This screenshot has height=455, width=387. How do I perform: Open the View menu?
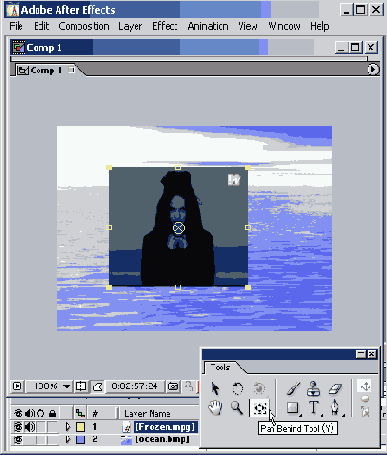(248, 26)
